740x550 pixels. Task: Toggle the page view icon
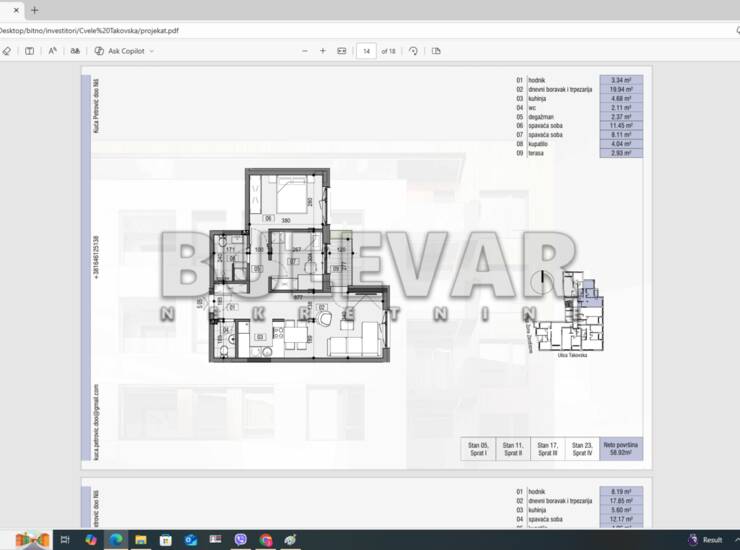pos(436,51)
